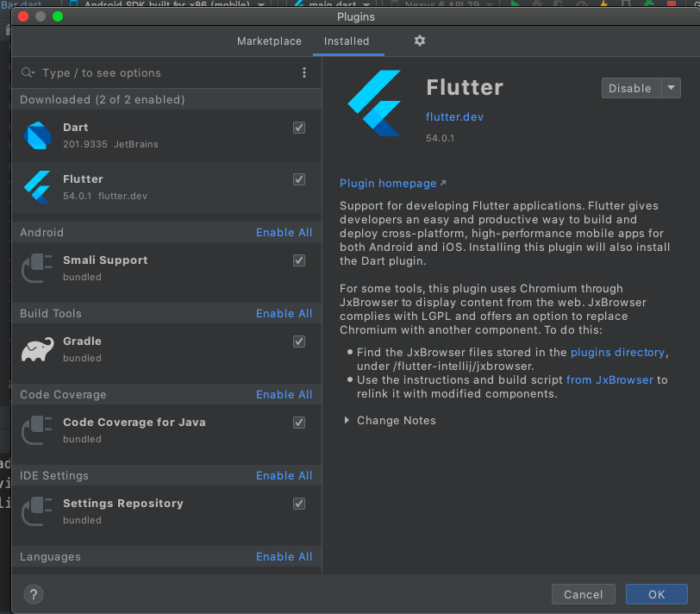Select Code Coverage for Java name
This screenshot has width=700, height=614.
coord(134,422)
